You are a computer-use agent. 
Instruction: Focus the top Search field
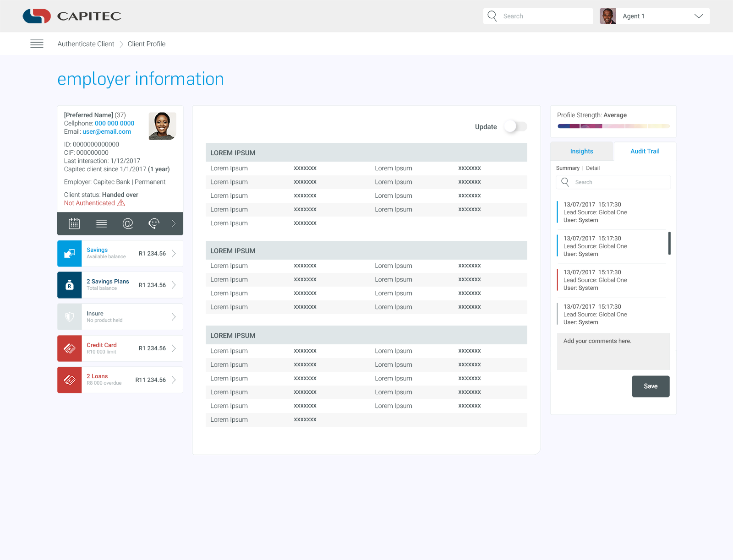pyautogui.click(x=538, y=16)
